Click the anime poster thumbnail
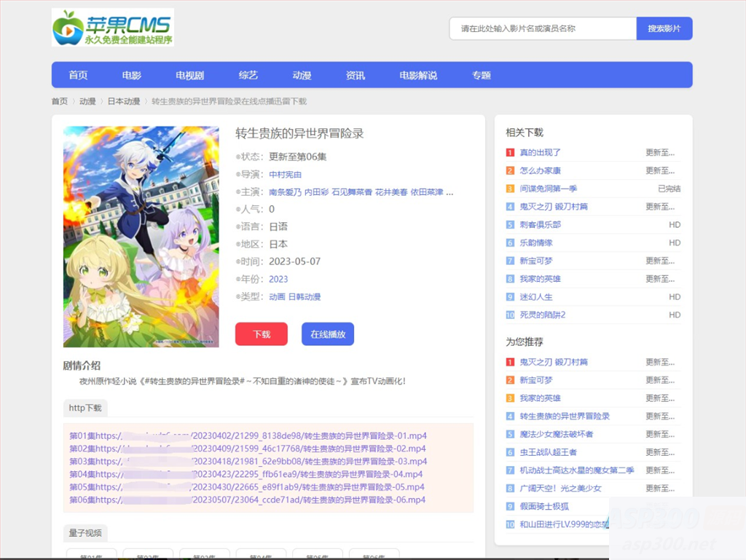 point(141,237)
